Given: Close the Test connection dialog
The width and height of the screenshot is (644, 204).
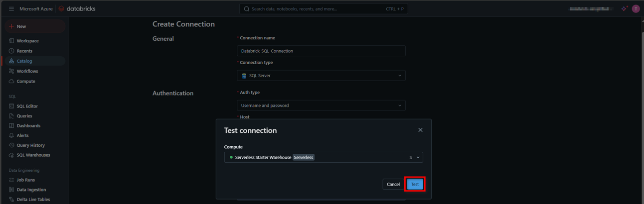Looking at the screenshot, I should coord(420,130).
